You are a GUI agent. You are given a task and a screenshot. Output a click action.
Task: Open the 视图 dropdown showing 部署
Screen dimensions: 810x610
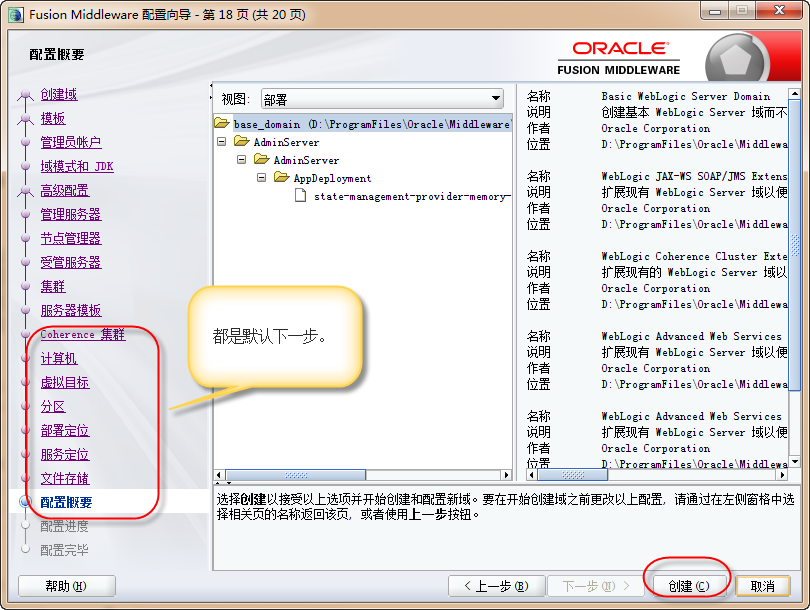tap(382, 98)
